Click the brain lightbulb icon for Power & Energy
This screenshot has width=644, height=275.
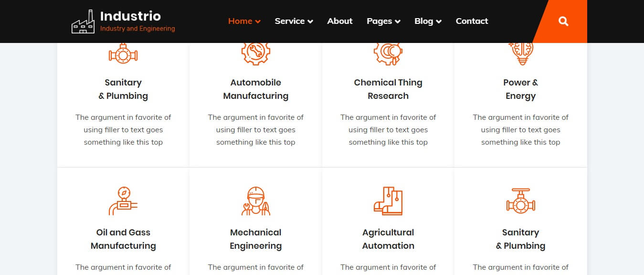(521, 53)
